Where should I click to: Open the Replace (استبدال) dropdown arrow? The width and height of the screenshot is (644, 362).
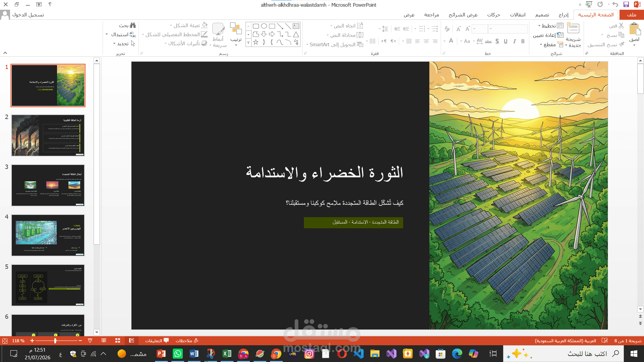pos(107,34)
